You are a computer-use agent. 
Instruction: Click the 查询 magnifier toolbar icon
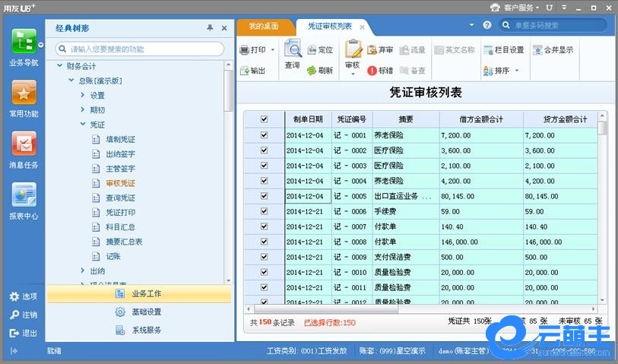(x=293, y=50)
